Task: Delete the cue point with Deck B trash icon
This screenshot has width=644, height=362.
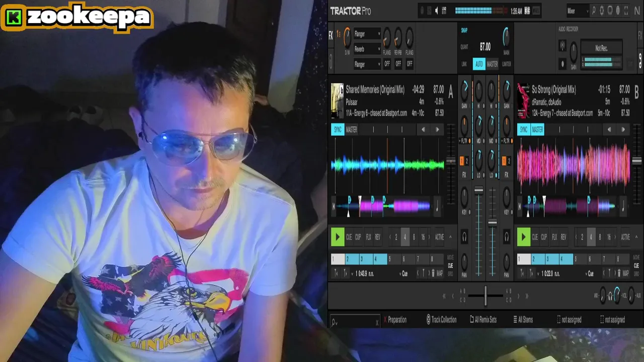Action: tap(619, 274)
